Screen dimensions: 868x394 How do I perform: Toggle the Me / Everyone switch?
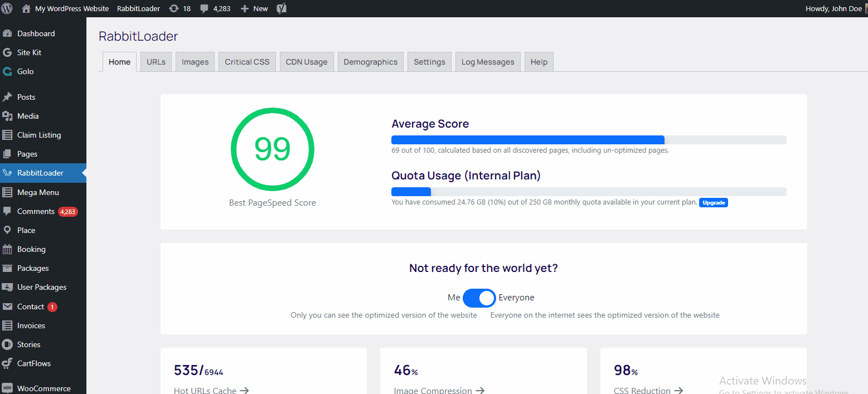click(479, 298)
